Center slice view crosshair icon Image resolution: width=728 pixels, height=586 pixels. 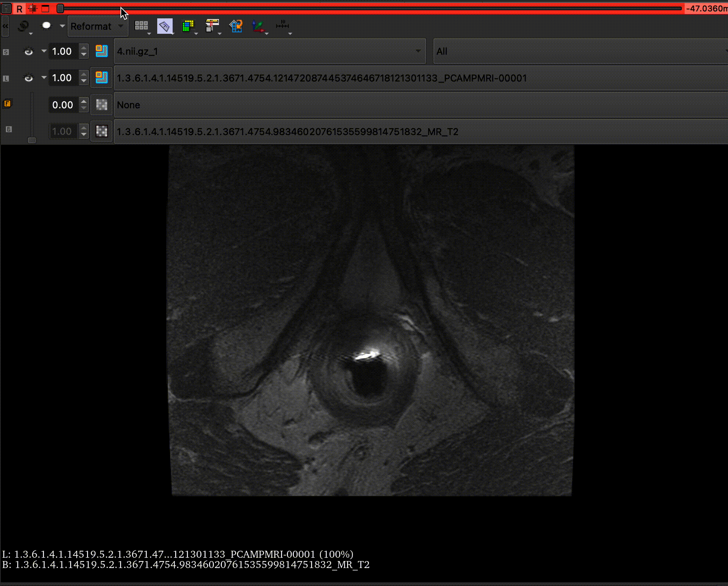click(x=33, y=8)
